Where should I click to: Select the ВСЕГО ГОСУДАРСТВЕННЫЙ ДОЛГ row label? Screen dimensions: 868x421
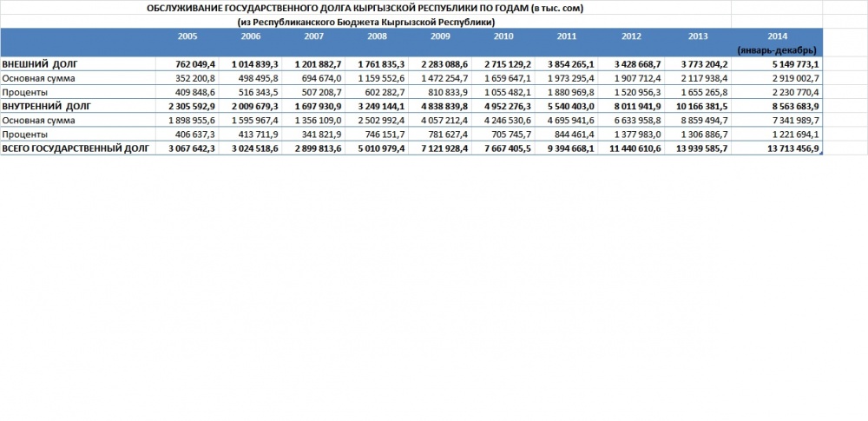[76, 148]
